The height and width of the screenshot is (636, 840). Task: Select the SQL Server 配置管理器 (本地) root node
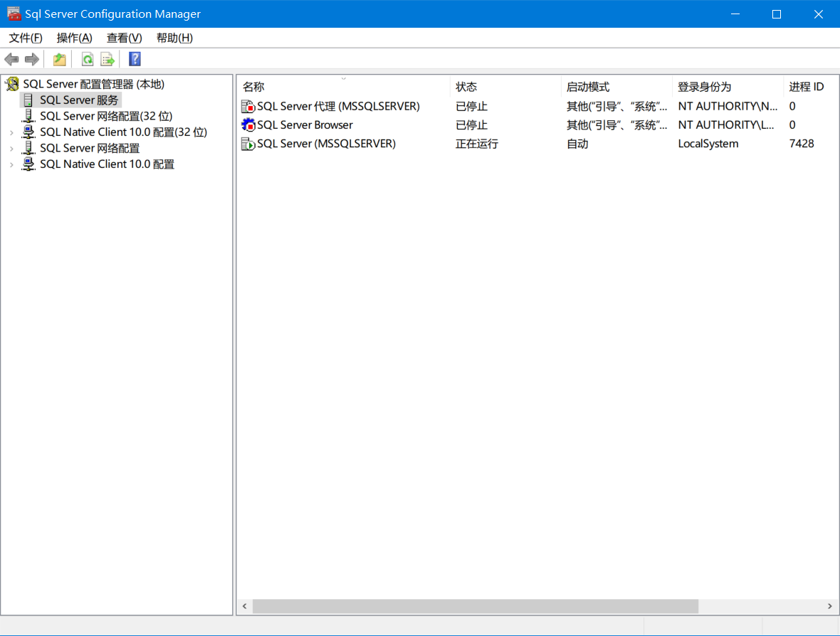pyautogui.click(x=93, y=84)
